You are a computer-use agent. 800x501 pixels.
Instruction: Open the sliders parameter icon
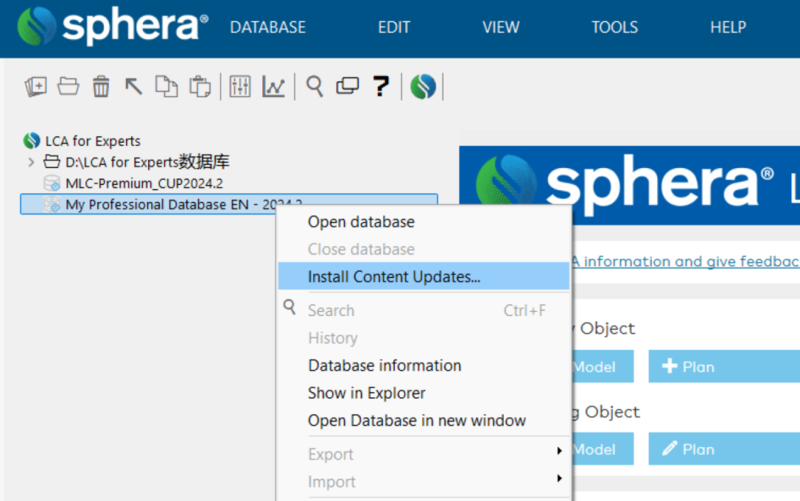tap(240, 87)
